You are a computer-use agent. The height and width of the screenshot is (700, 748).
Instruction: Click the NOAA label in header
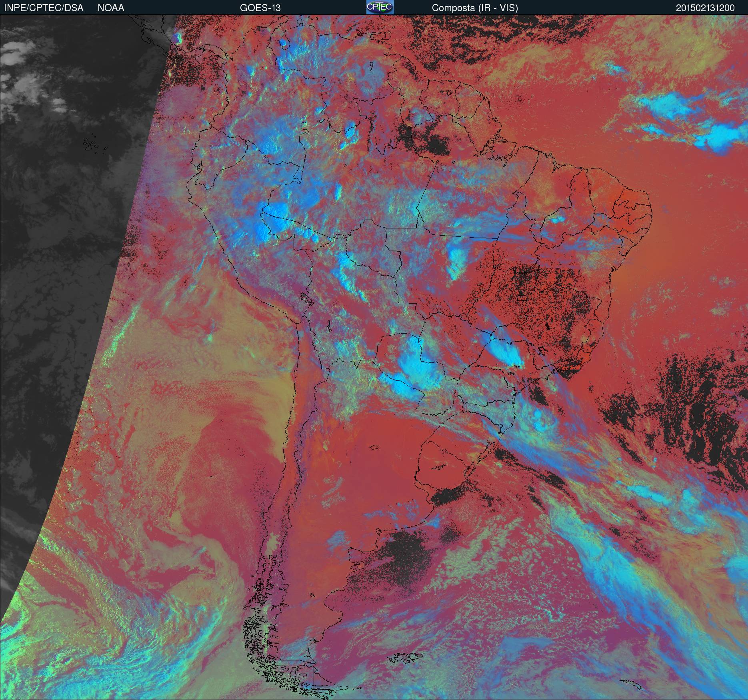111,8
